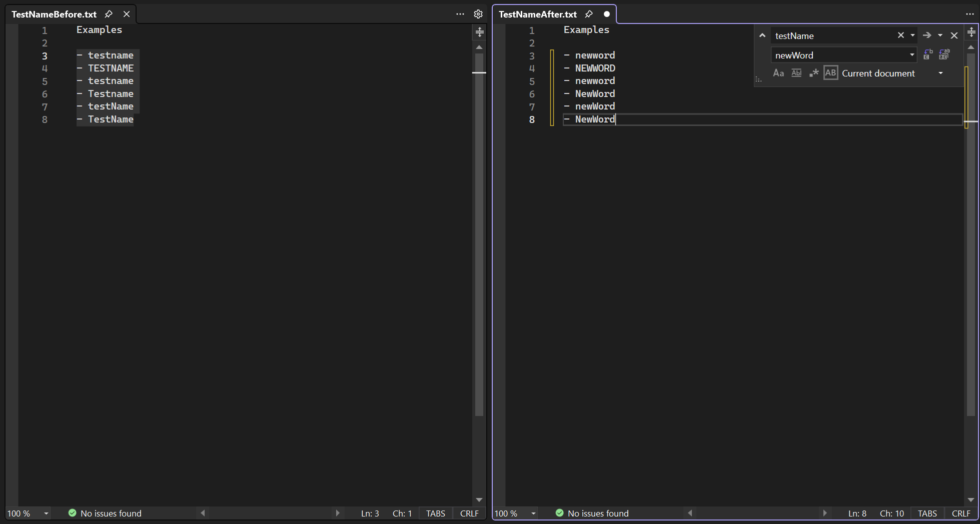Open the left pane 100 % zoom dropdown
The height and width of the screenshot is (524, 980).
[46, 513]
